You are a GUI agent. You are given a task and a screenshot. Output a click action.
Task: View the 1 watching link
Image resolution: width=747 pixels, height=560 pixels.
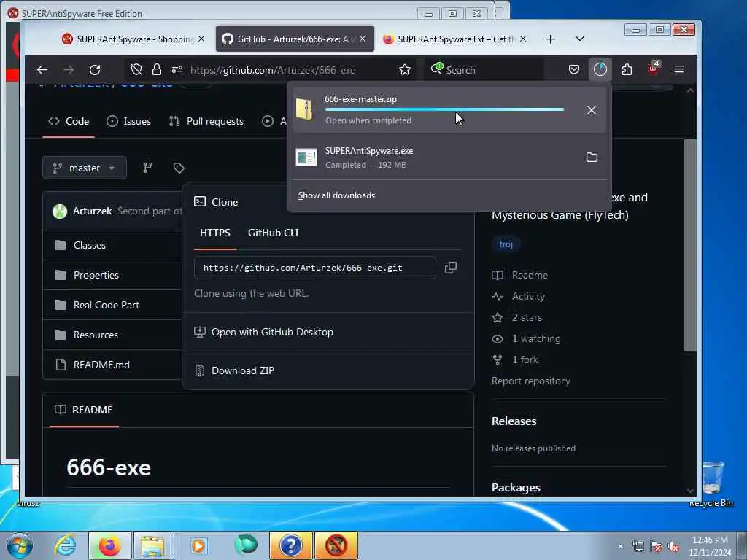(x=536, y=338)
